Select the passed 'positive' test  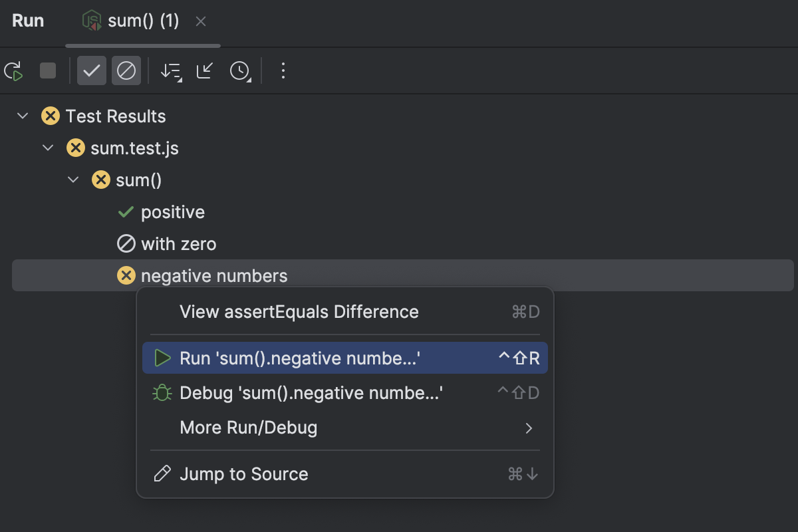click(172, 212)
